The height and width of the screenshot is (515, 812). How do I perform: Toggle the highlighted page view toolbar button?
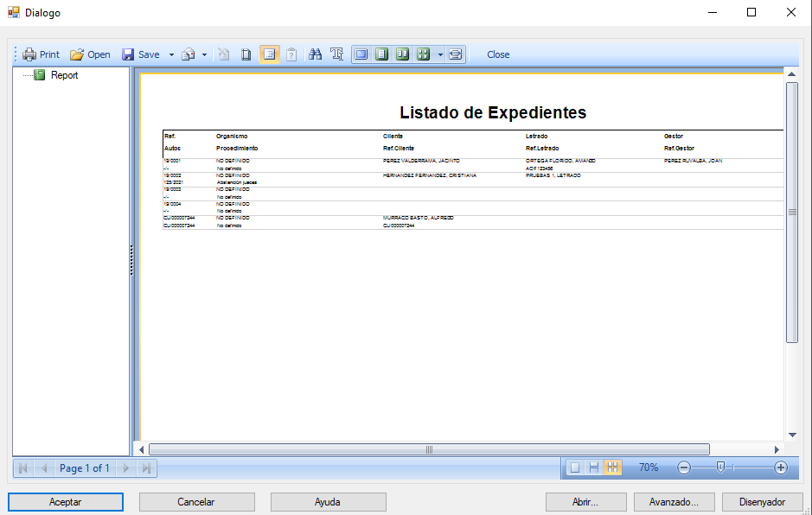point(269,54)
